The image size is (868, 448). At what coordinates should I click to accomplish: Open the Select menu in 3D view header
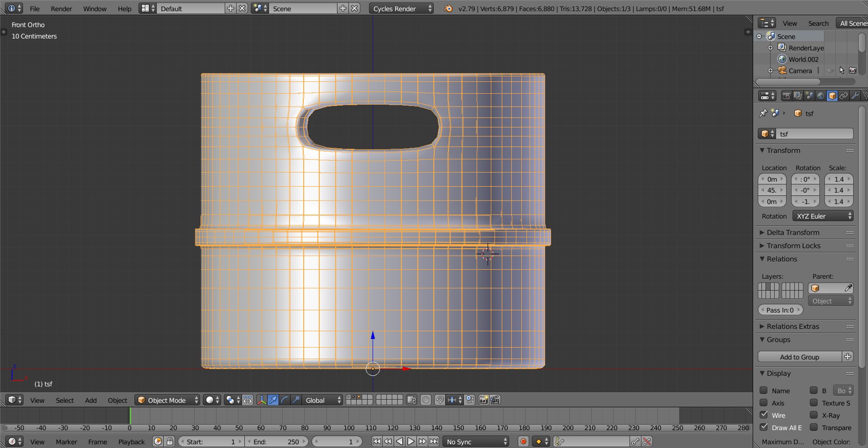click(65, 400)
